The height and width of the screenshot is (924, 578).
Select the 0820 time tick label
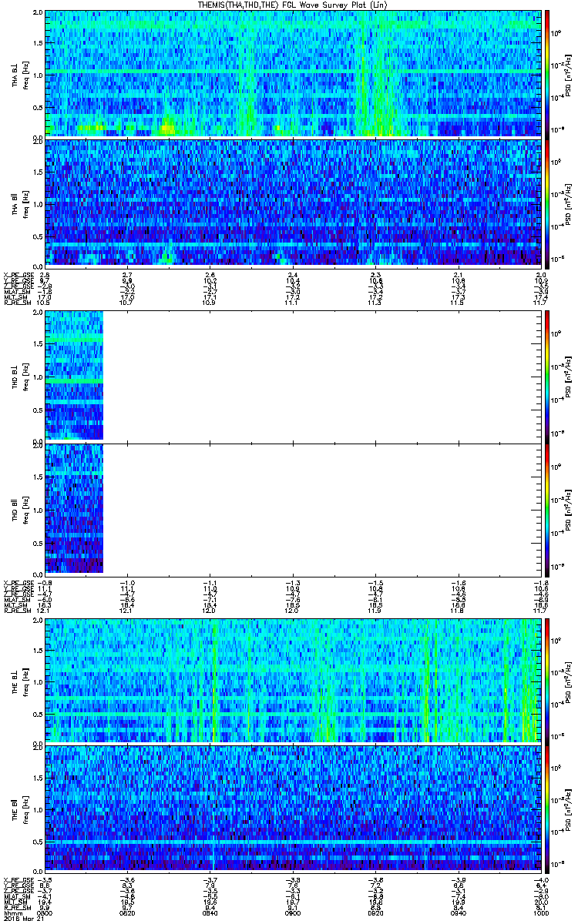pos(128,912)
